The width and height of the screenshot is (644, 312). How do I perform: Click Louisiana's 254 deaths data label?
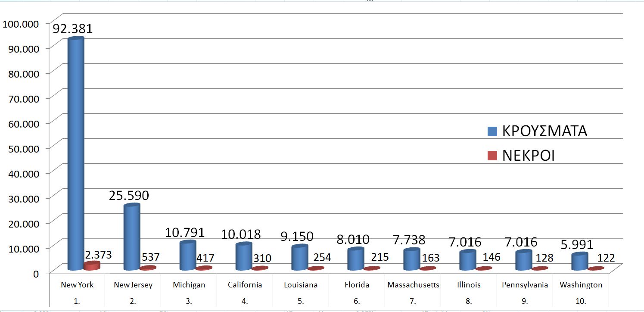click(x=322, y=257)
